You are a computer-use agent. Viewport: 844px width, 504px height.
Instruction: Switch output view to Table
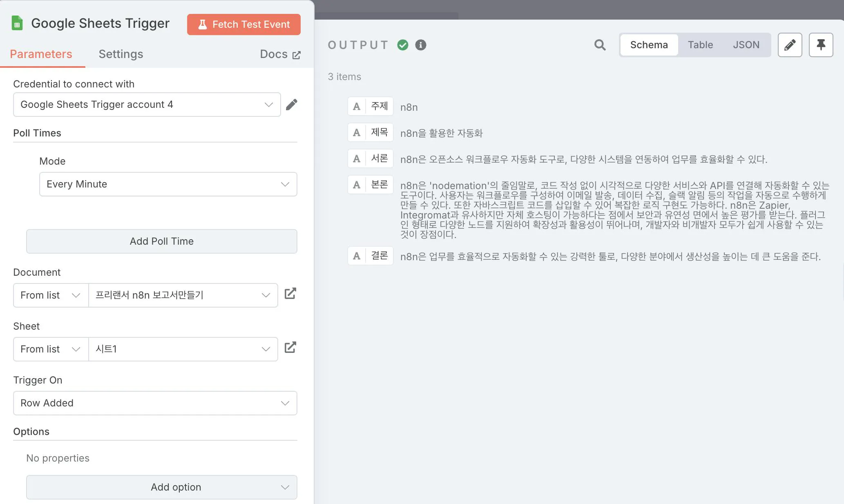point(700,45)
